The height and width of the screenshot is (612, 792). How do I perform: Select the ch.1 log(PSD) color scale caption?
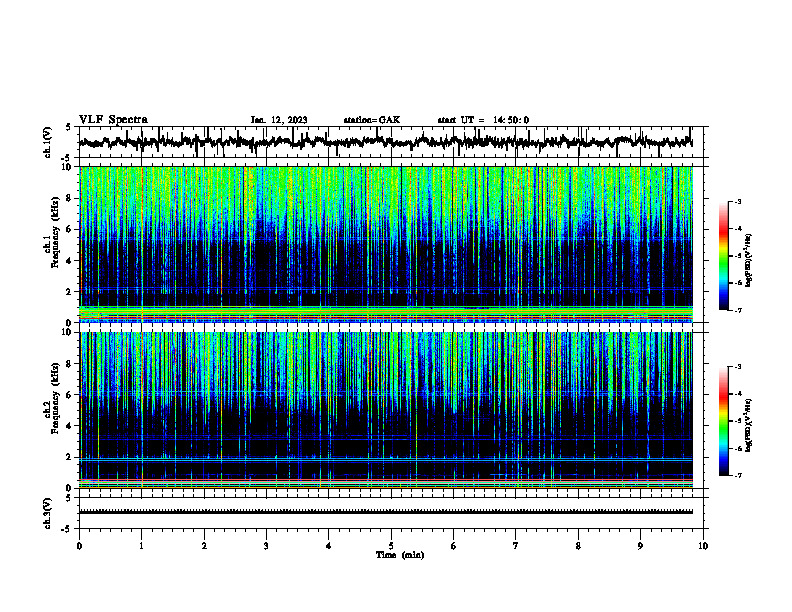(x=749, y=260)
